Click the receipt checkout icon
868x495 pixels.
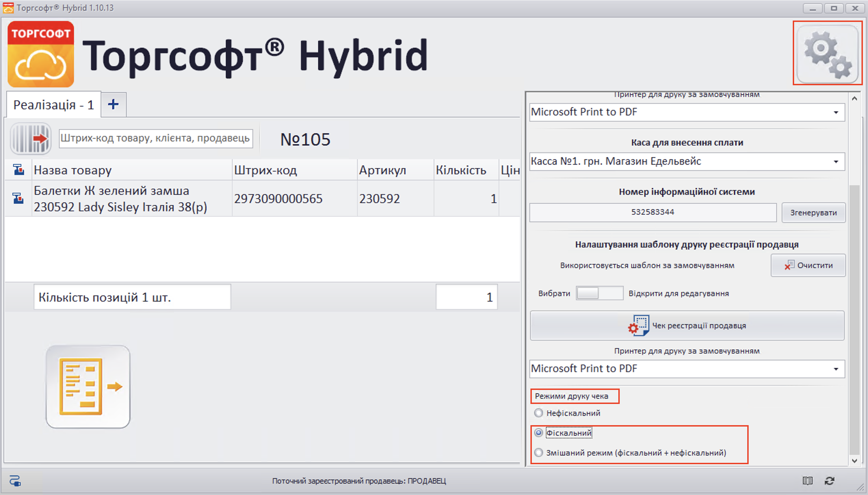tap(88, 386)
